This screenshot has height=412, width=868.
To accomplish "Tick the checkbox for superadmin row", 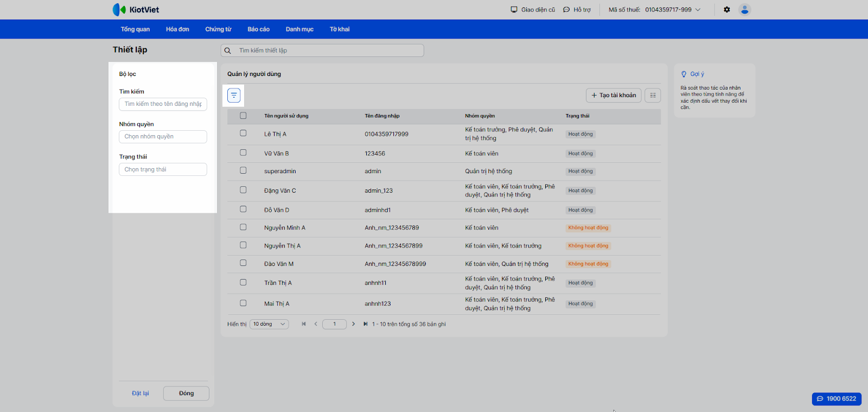I will coord(243,170).
